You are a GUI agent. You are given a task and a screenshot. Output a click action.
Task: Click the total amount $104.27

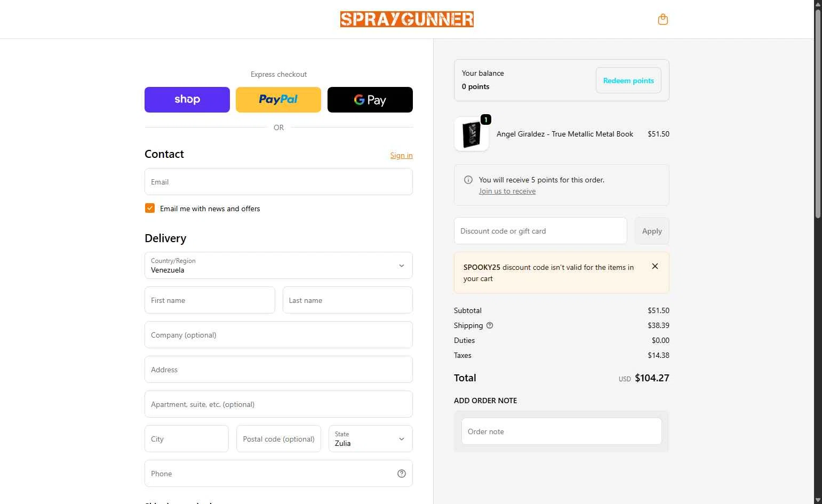(652, 378)
